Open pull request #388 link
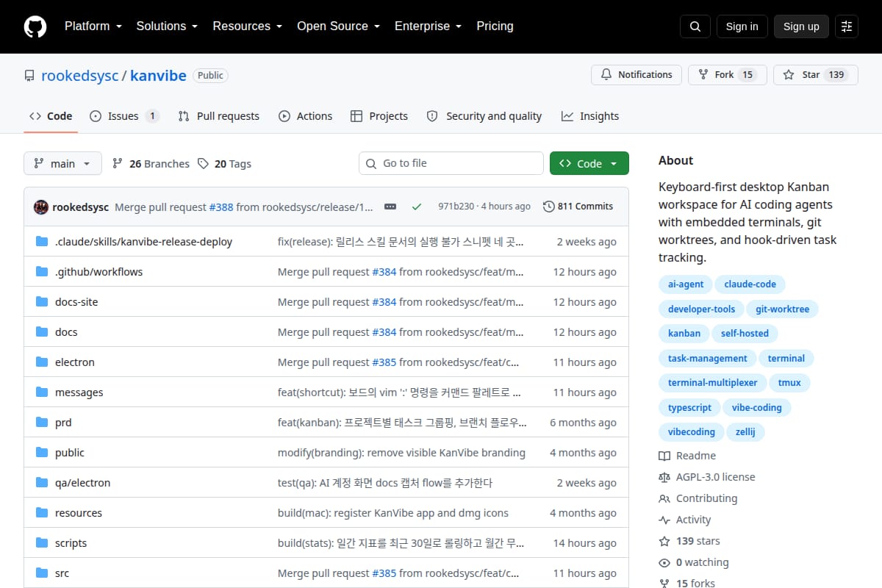882x588 pixels. pos(220,207)
